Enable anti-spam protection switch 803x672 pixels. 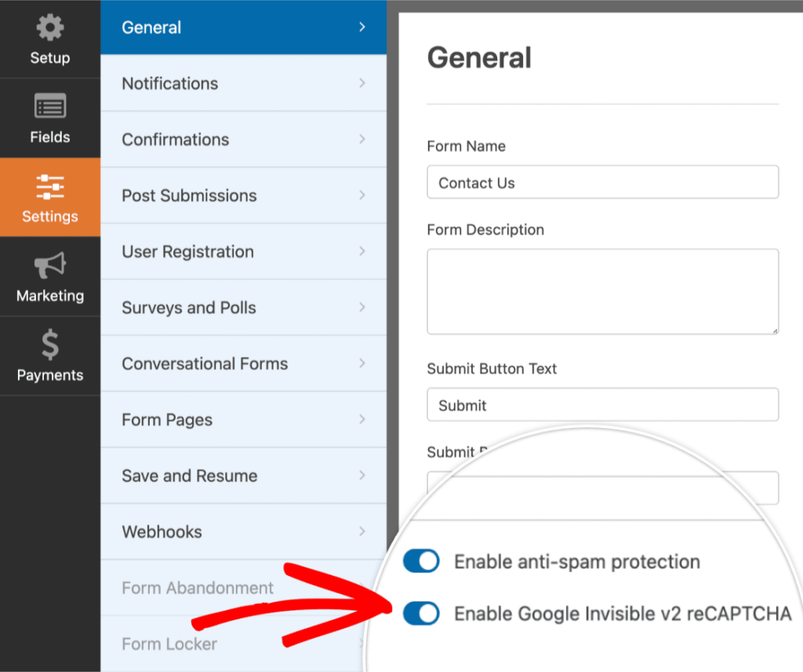pos(421,561)
